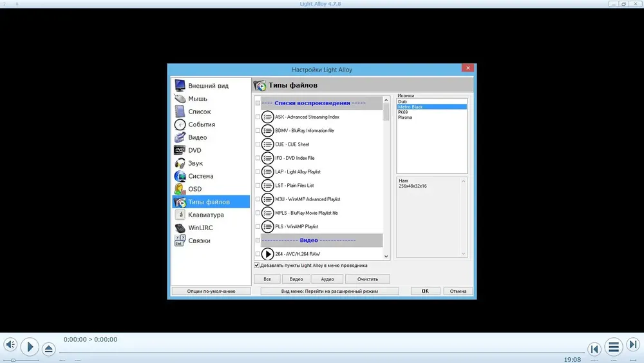The image size is (644, 363).
Task: Click the Очистить button
Action: [368, 279]
